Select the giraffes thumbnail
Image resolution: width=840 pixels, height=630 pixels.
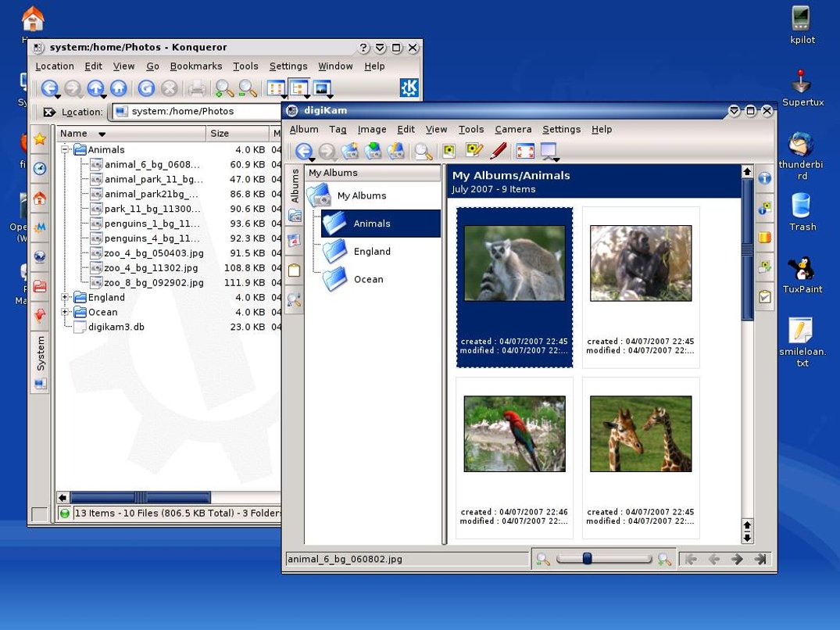641,434
